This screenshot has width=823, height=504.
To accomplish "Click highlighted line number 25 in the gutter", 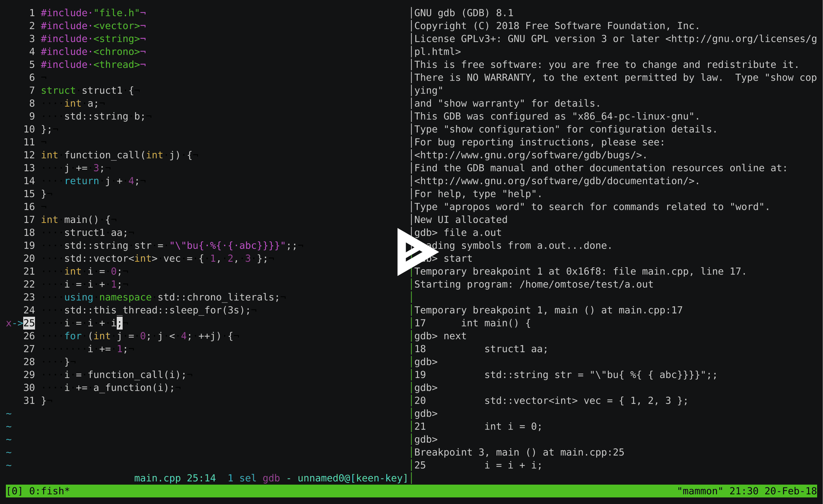I will point(29,323).
